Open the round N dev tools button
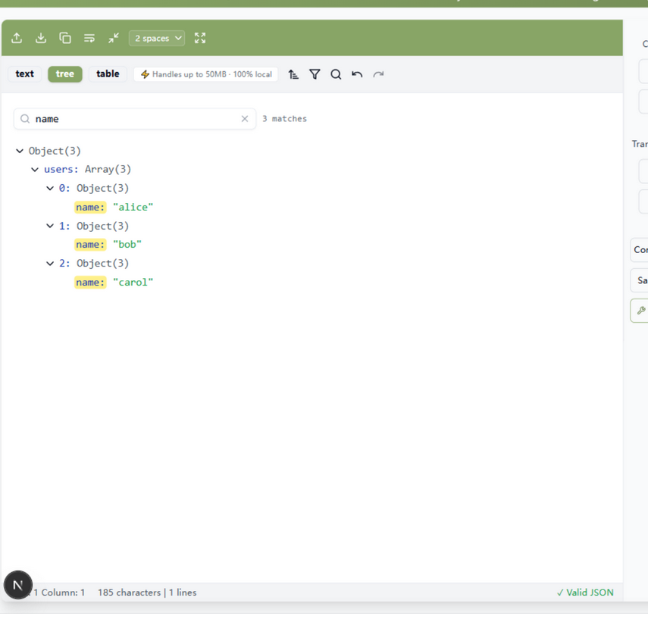This screenshot has height=644, width=648. point(18,585)
